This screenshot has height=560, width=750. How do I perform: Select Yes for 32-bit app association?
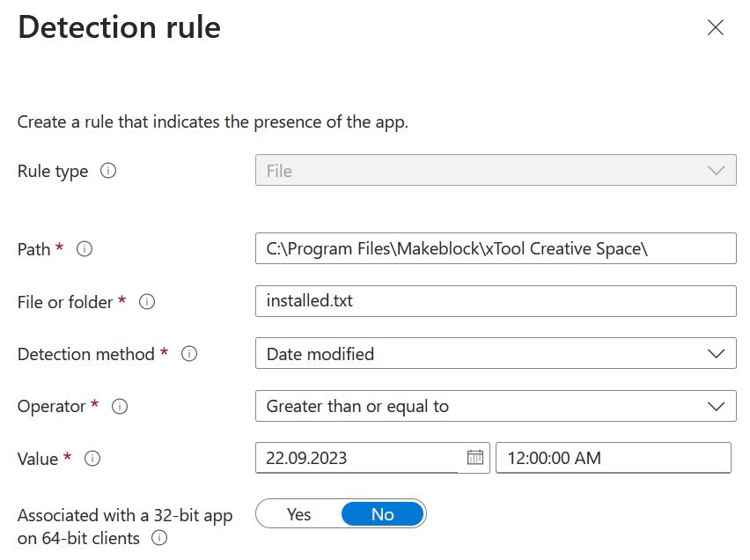click(x=298, y=514)
